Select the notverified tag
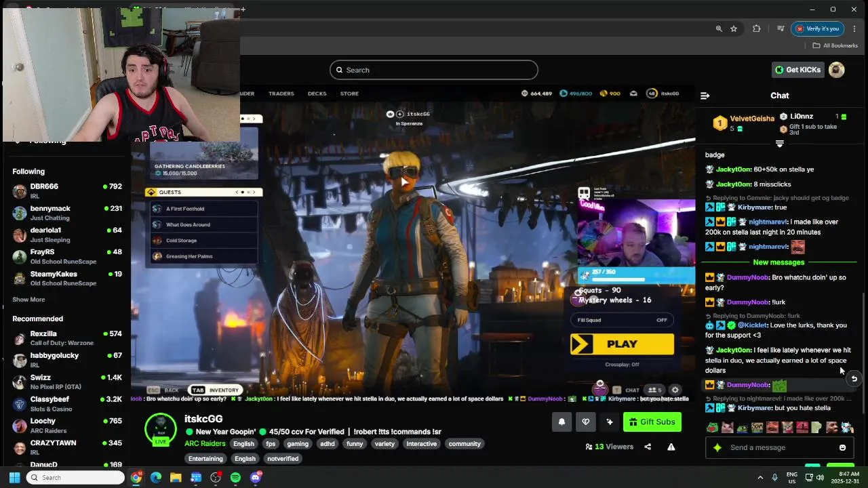The image size is (868, 488). click(x=283, y=459)
